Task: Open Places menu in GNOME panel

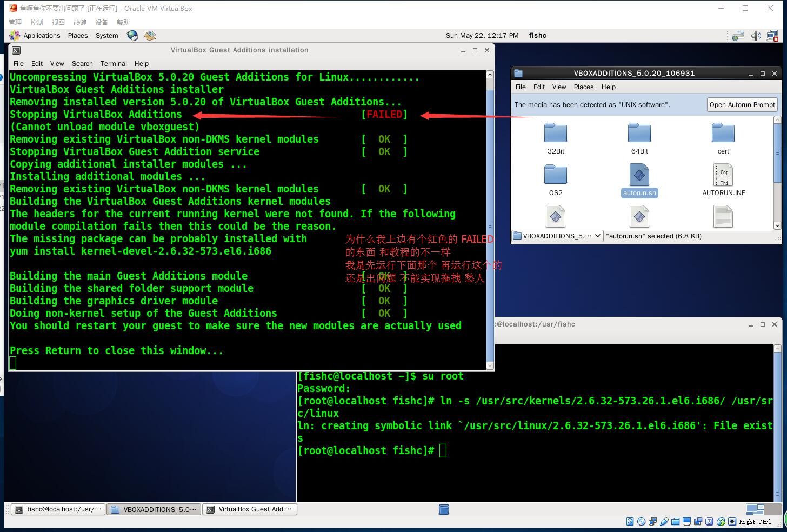Action: 78,36
